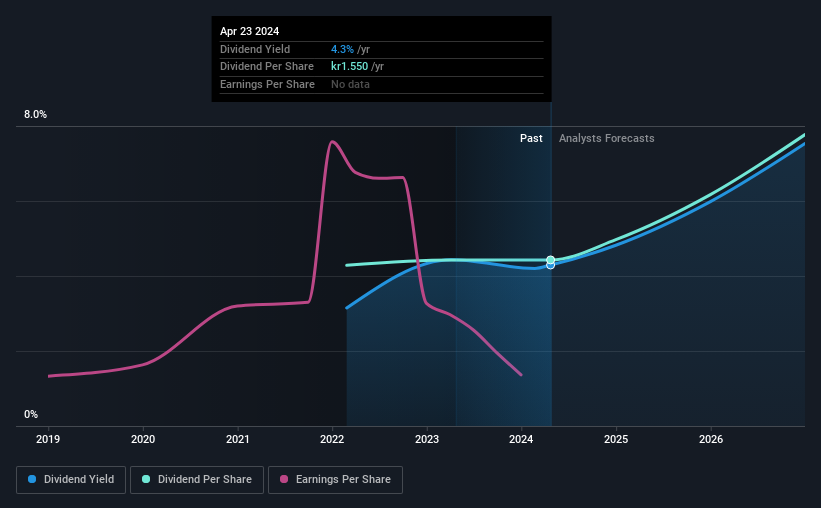Click the pink Earnings Per Share legend dot
This screenshot has width=821, height=508.
284,479
